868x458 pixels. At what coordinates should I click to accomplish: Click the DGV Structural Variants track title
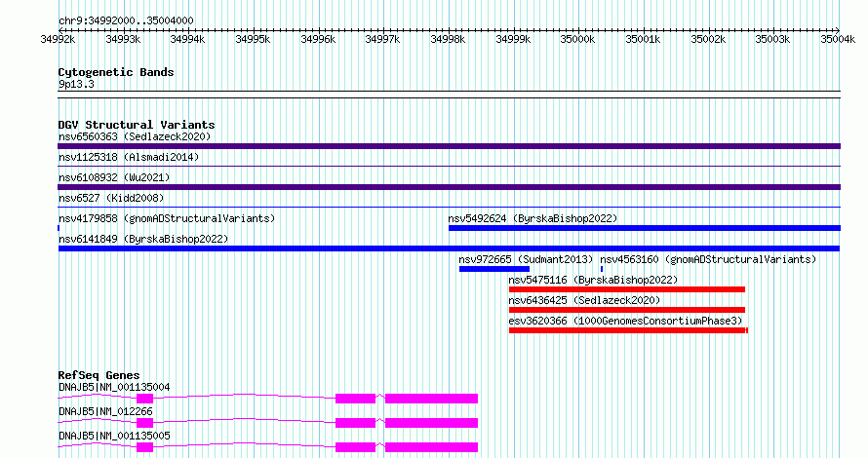pyautogui.click(x=137, y=125)
